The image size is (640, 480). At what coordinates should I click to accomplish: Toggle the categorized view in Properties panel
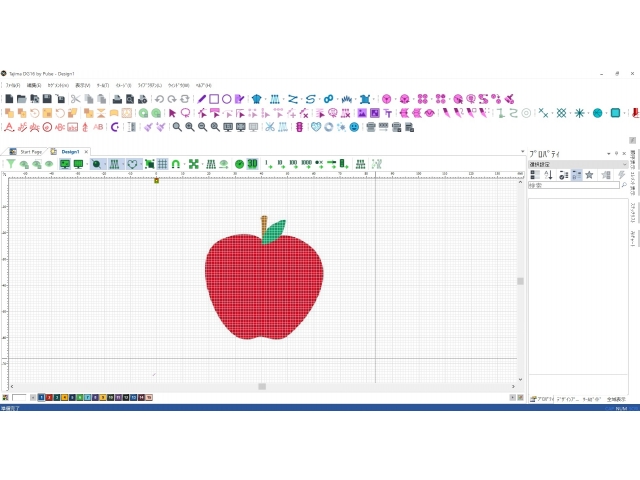click(535, 175)
